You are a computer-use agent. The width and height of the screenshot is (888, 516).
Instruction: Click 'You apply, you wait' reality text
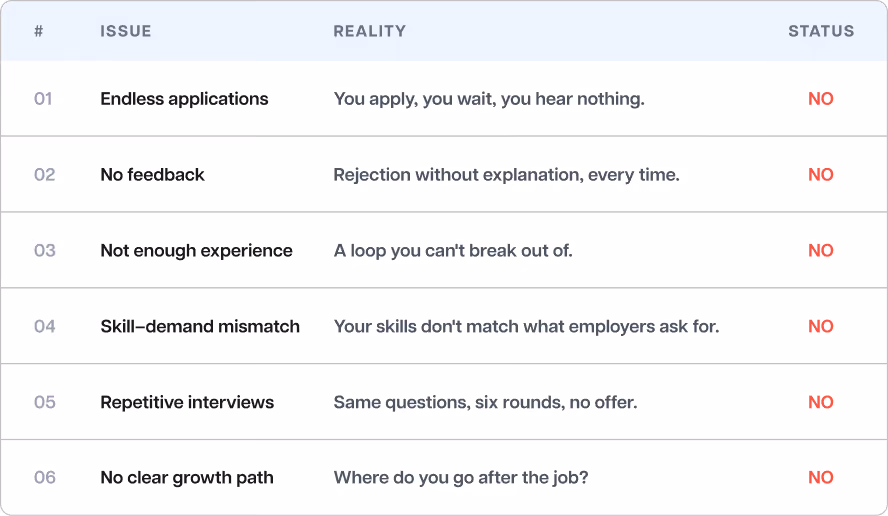[x=489, y=99]
